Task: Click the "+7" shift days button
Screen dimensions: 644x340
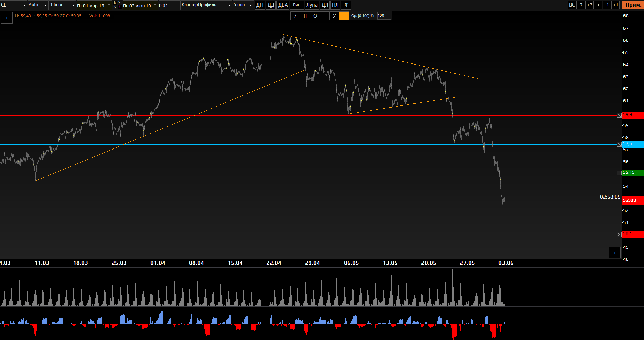Action: pos(589,5)
